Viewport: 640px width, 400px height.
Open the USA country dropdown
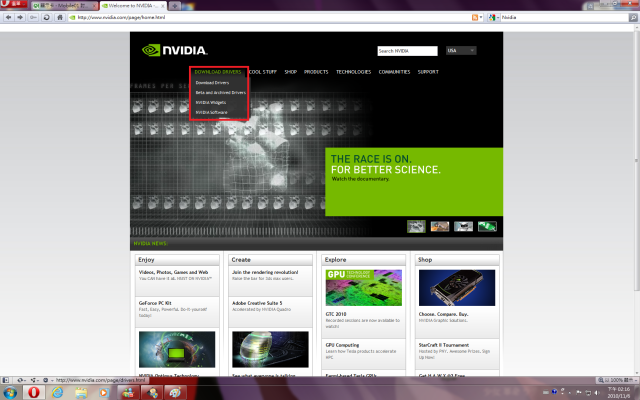click(x=461, y=51)
